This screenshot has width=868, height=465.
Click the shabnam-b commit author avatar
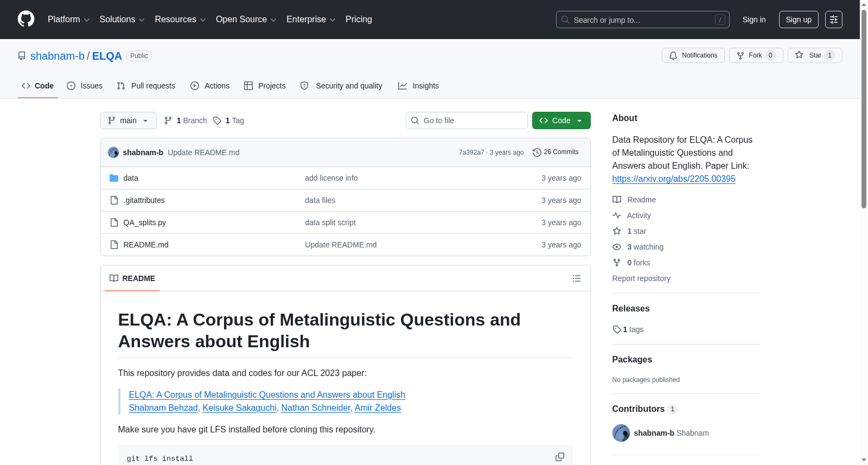(113, 152)
